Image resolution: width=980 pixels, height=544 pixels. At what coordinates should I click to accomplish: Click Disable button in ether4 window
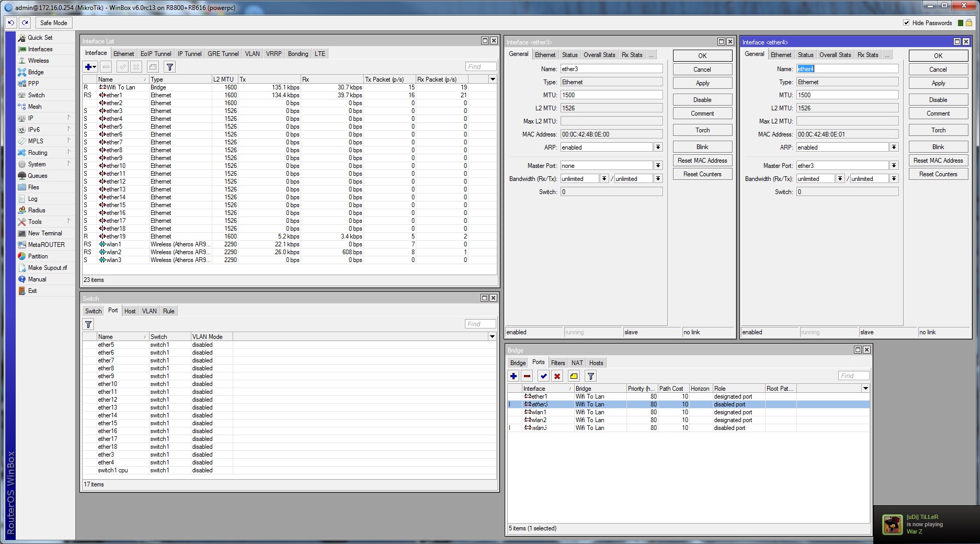[x=938, y=100]
